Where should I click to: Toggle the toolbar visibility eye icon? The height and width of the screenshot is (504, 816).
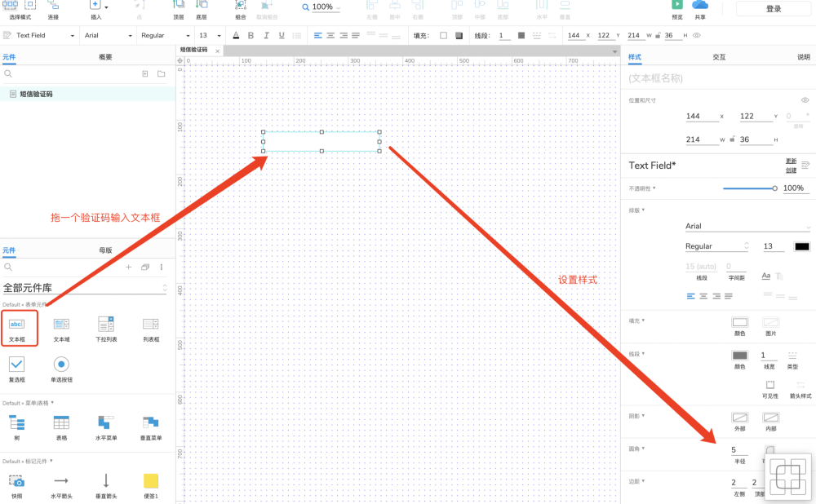pyautogui.click(x=697, y=35)
